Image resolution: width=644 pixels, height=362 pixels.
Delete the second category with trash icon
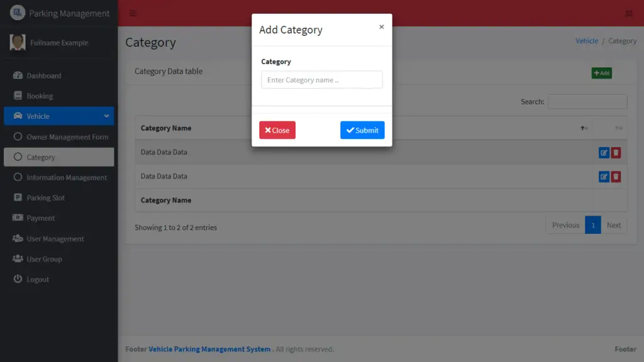[617, 176]
